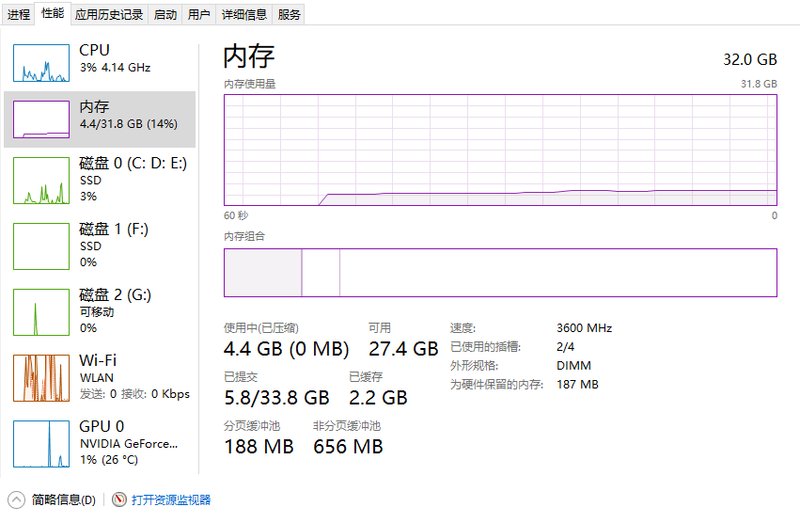Open the 服务 tab
Image resolution: width=800 pixels, height=523 pixels.
click(x=289, y=14)
